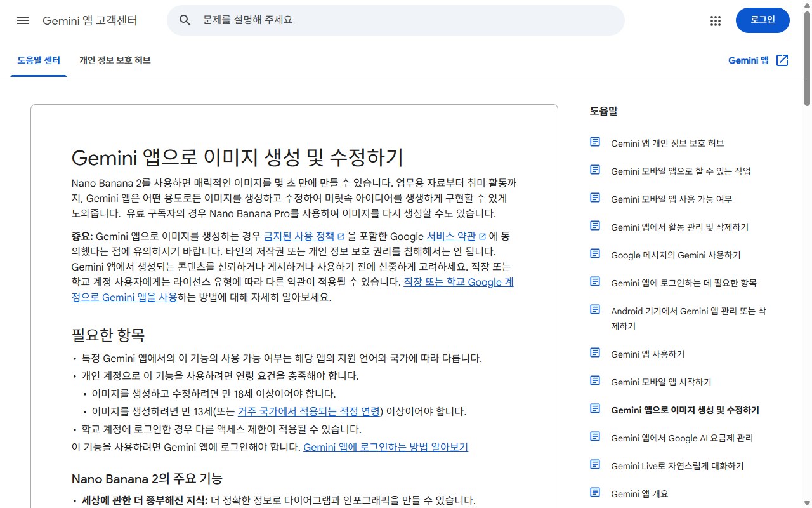Open Gemini 모바일 앱으로 할 수 있는 작업 article

[681, 171]
